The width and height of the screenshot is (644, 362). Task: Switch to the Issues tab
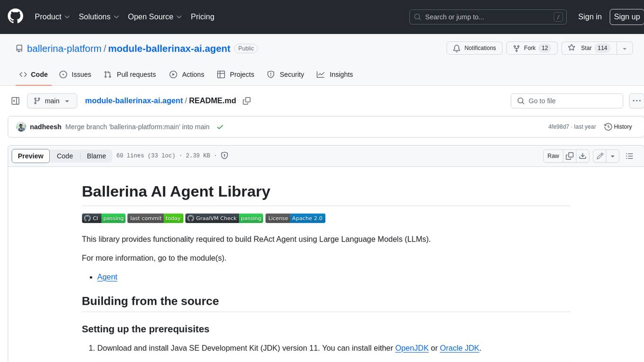coord(75,74)
